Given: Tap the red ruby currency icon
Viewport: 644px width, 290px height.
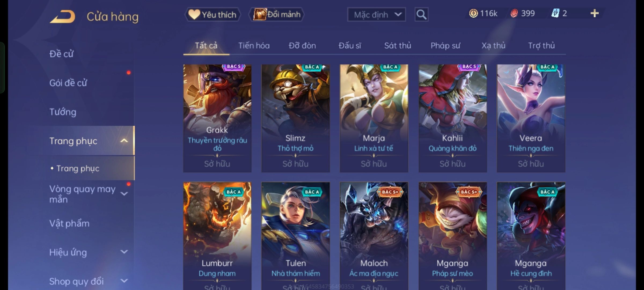Looking at the screenshot, I should pos(514,13).
